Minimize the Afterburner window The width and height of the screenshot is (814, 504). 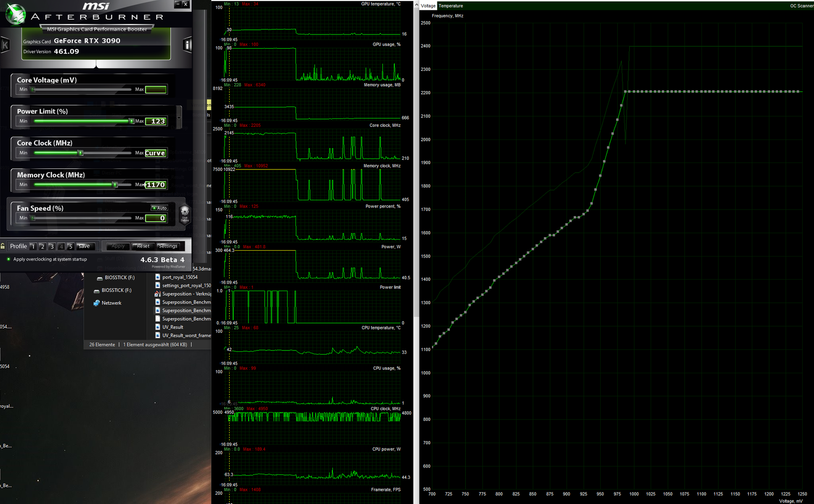coord(177,4)
